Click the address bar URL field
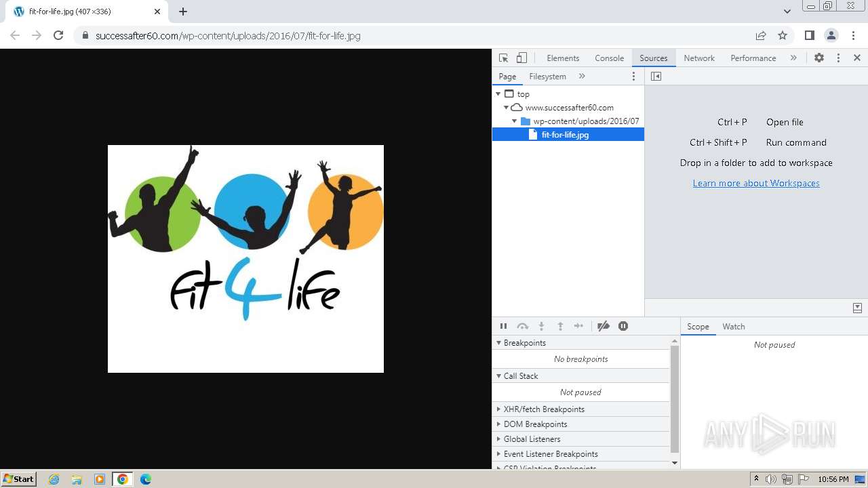 pos(414,35)
